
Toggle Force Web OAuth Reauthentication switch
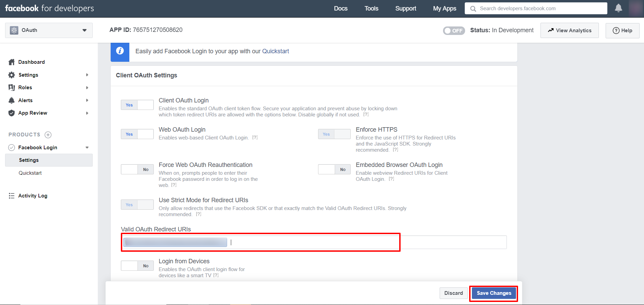(x=137, y=170)
